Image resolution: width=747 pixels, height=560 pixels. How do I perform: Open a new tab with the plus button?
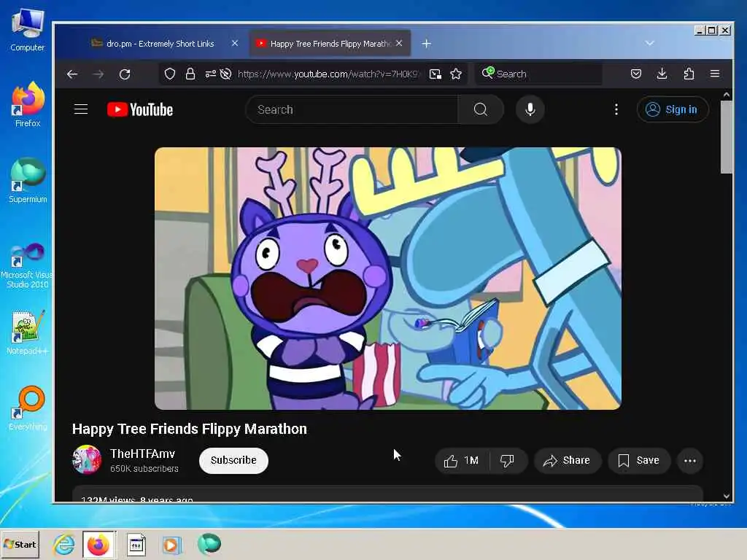point(426,44)
